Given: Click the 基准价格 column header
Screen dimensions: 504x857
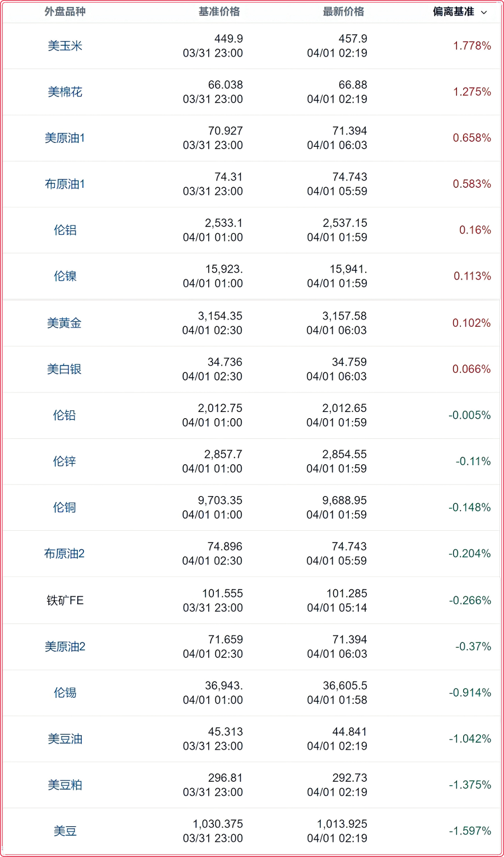Looking at the screenshot, I should coord(220,12).
